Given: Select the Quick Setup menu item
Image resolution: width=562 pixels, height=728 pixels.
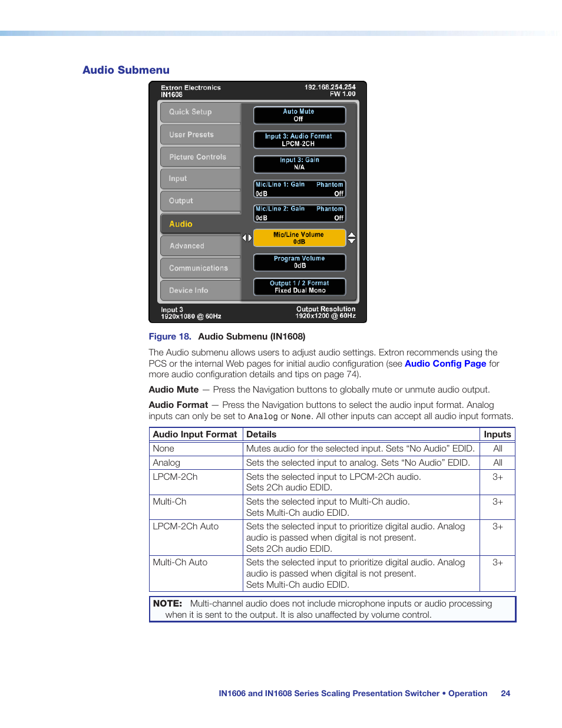Looking at the screenshot, I should pos(200,112).
